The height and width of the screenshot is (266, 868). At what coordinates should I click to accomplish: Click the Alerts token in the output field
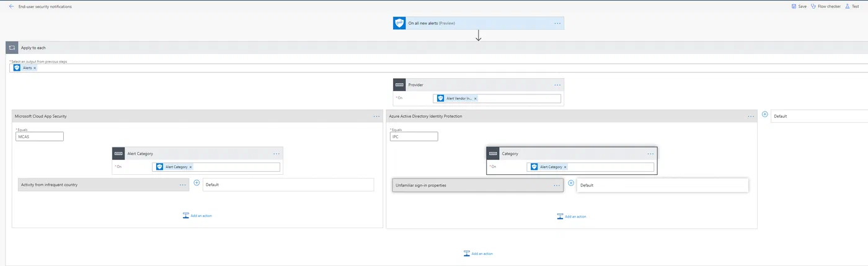click(x=25, y=68)
